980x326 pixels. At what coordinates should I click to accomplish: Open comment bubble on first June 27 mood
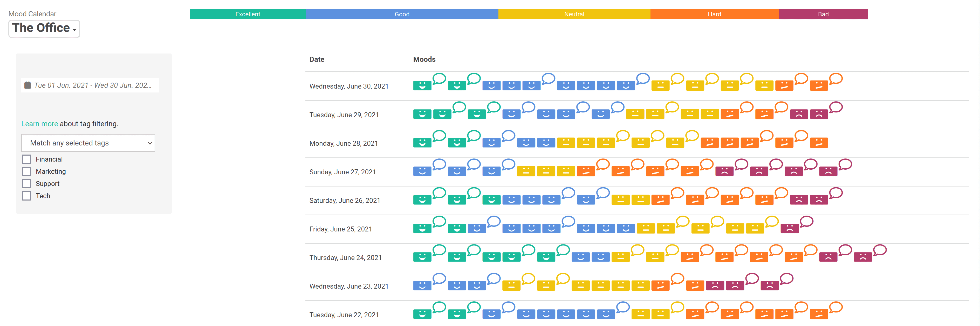coord(439,164)
